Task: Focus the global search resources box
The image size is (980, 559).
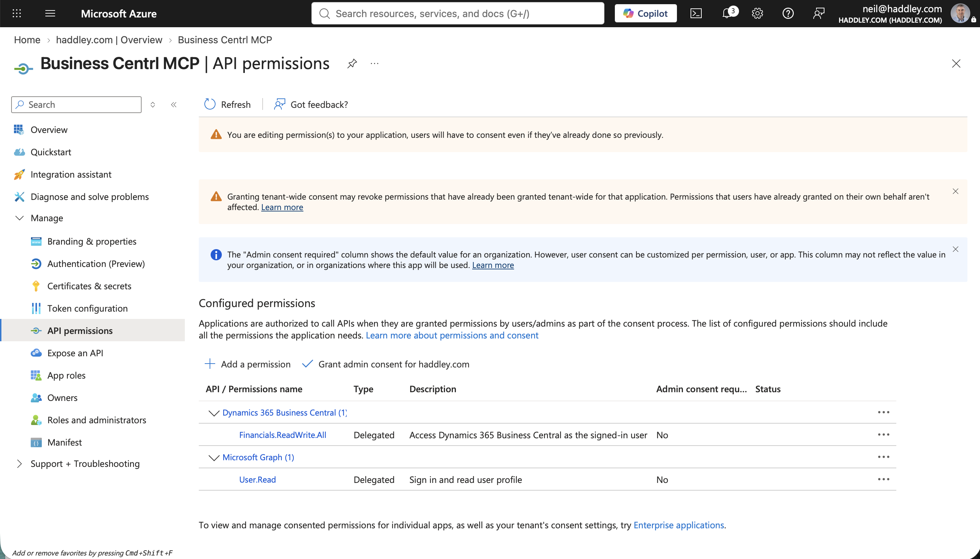Action: click(x=458, y=14)
